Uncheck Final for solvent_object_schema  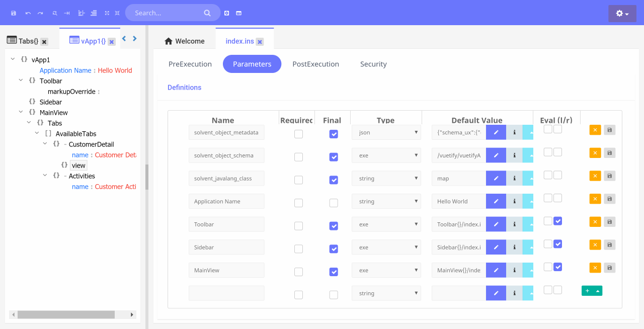point(334,157)
